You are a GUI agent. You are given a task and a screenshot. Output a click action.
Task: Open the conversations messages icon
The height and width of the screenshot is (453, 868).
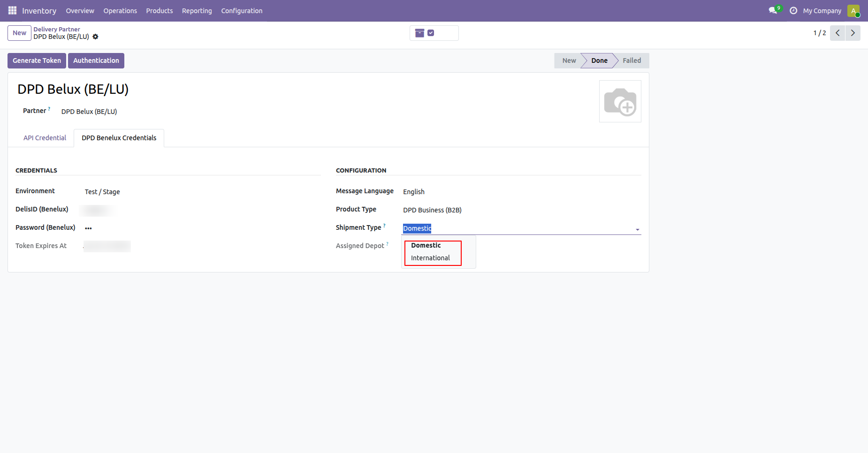[773, 10]
